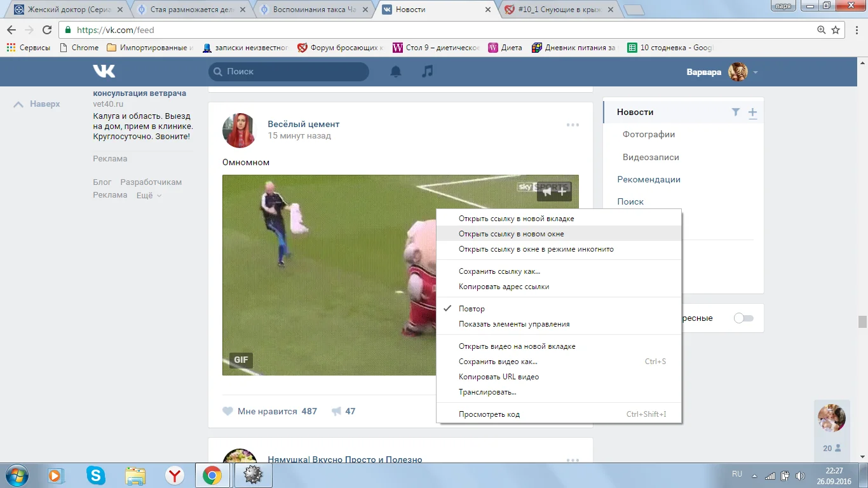This screenshot has height=488, width=868.
Task: Open the Рекомендации link in sidebar
Action: [649, 179]
